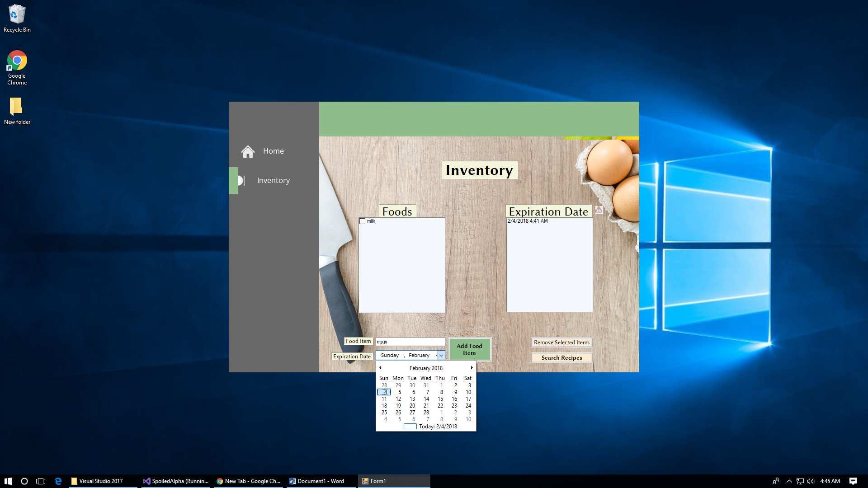This screenshot has height=488, width=868.
Task: Click the Home house icon
Action: tap(248, 151)
